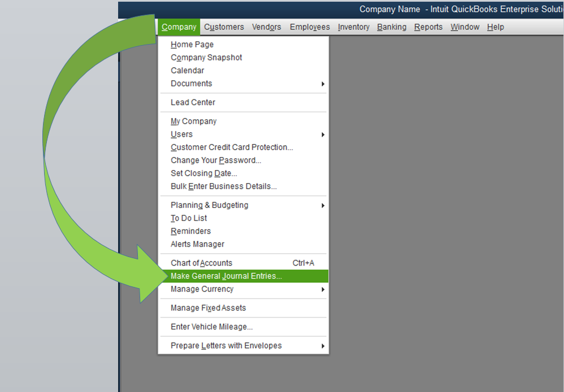This screenshot has width=564, height=392.
Task: Expand the Documents submenu arrow
Action: pyautogui.click(x=323, y=84)
